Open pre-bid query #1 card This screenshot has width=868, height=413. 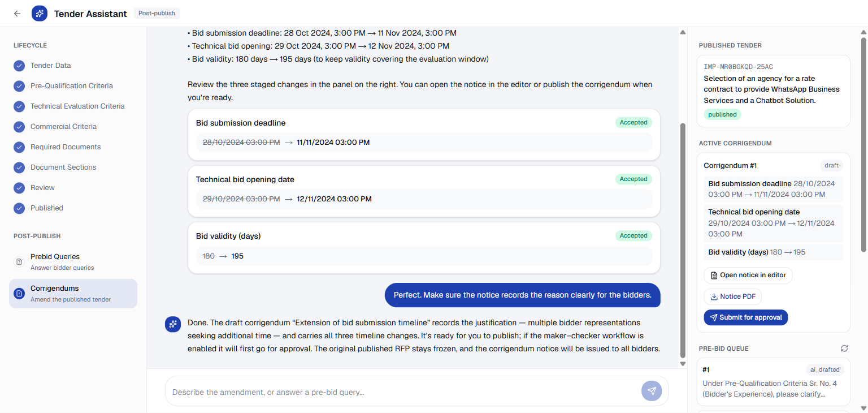point(773,381)
